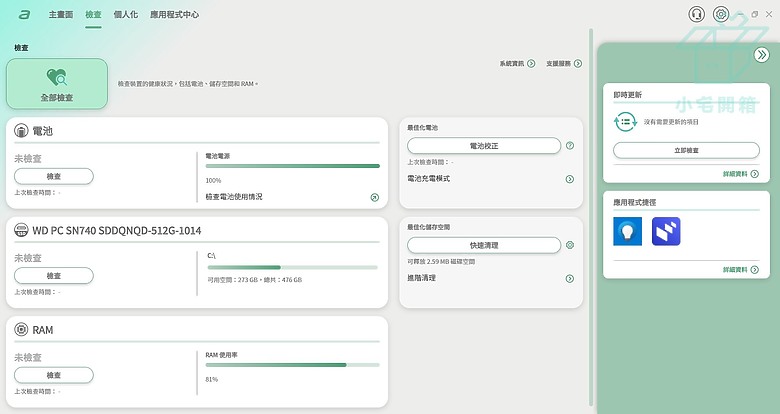Run 快速清理 quick cleanup

click(484, 245)
